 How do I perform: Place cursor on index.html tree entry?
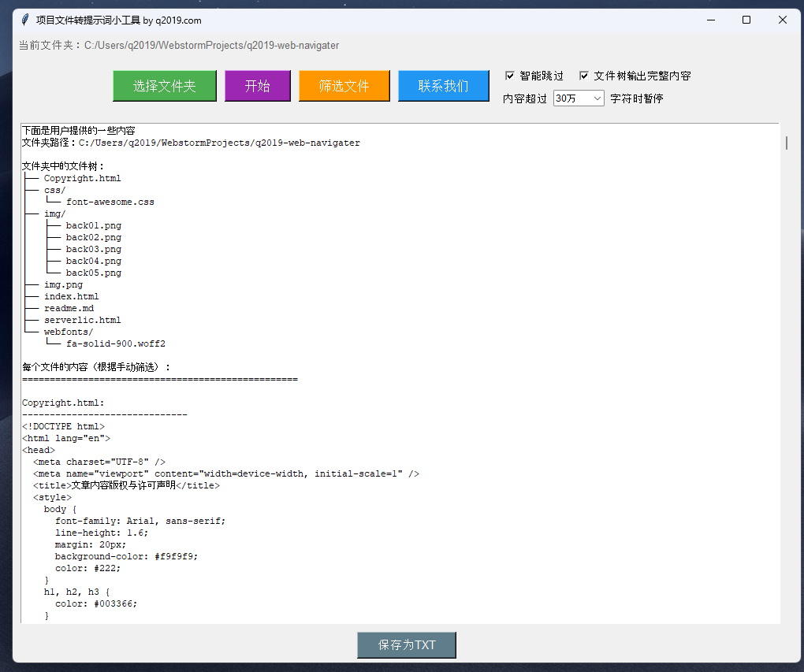pyautogui.click(x=71, y=296)
